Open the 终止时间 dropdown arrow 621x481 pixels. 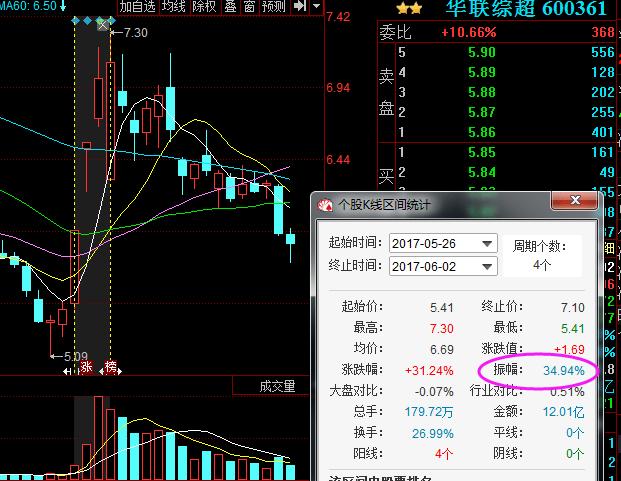tap(488, 267)
